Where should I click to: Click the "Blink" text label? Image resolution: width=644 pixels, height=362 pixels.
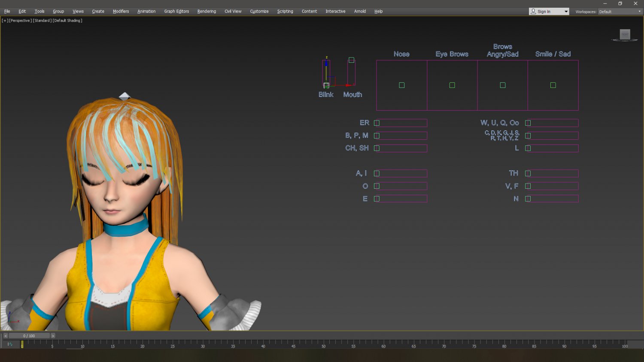(326, 94)
